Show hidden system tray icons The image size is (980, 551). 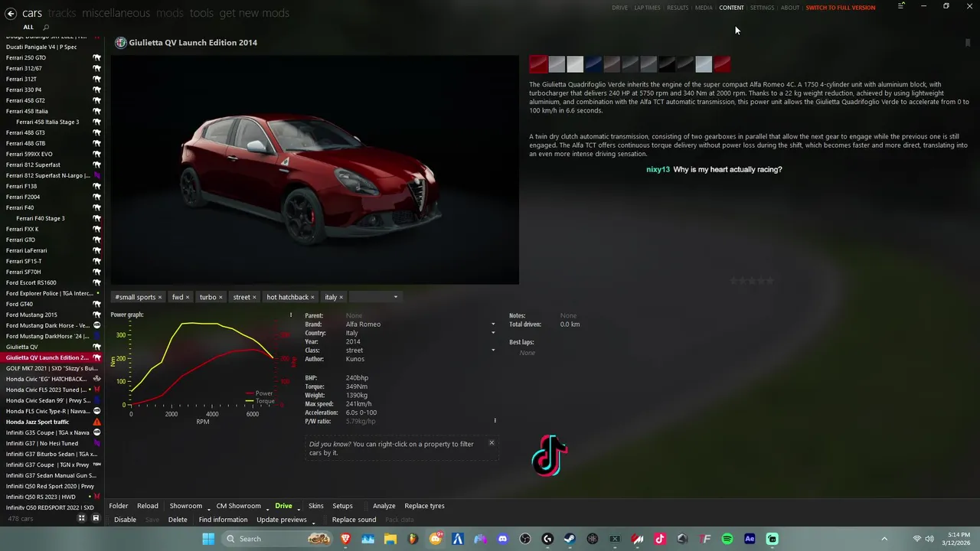point(884,539)
